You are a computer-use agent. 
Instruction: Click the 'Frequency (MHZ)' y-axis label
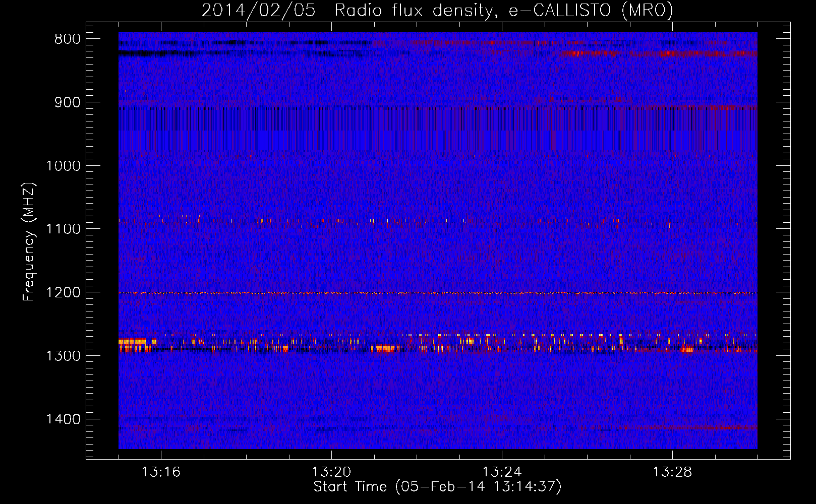click(29, 242)
